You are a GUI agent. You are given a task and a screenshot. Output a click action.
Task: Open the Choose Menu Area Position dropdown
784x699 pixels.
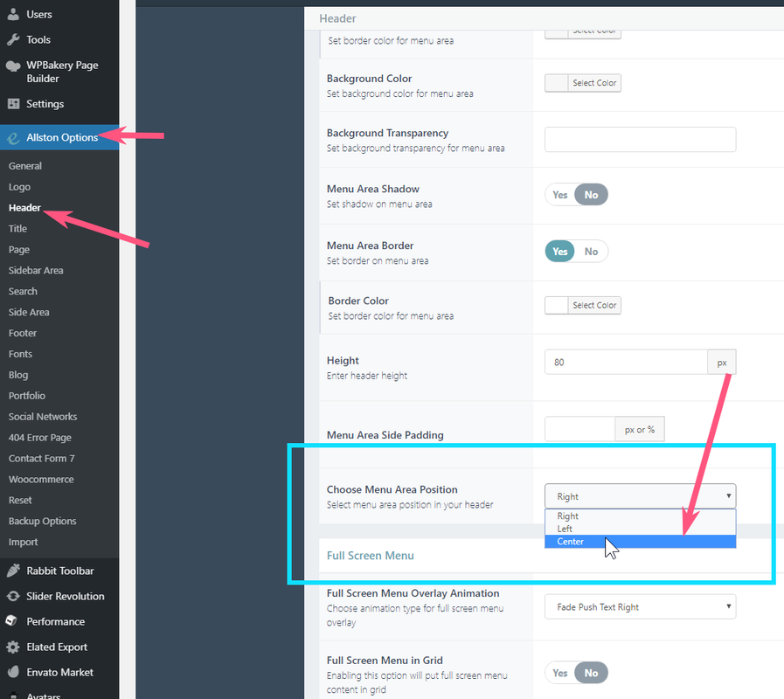640,496
